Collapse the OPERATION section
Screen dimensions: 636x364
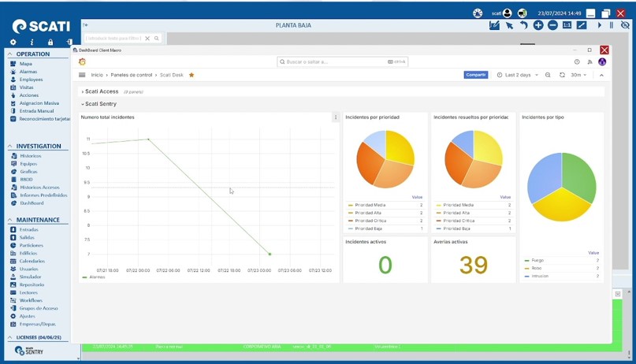tap(9, 54)
